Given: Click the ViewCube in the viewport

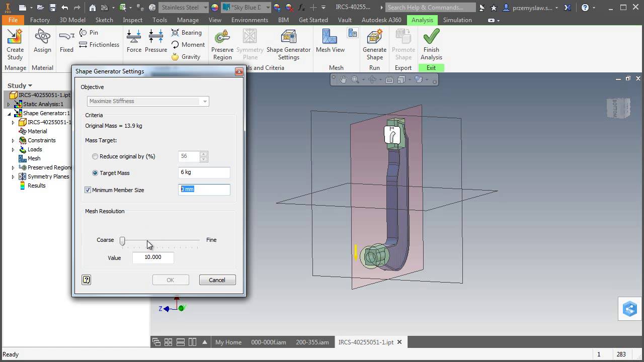Looking at the screenshot, I should click(x=617, y=108).
